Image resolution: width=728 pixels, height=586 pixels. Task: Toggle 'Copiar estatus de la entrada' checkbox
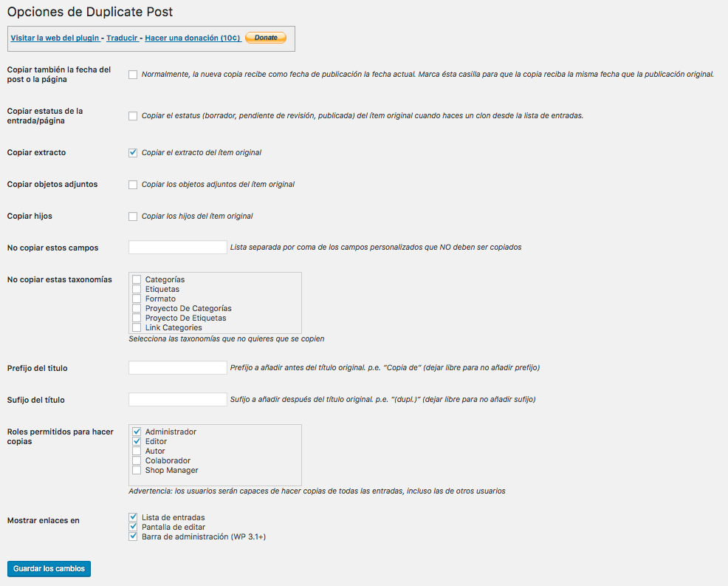click(133, 116)
